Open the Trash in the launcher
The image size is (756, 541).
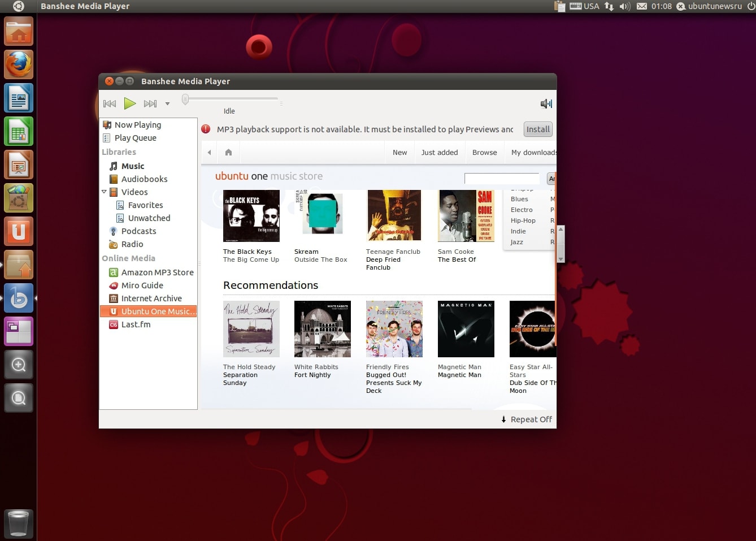(19, 523)
